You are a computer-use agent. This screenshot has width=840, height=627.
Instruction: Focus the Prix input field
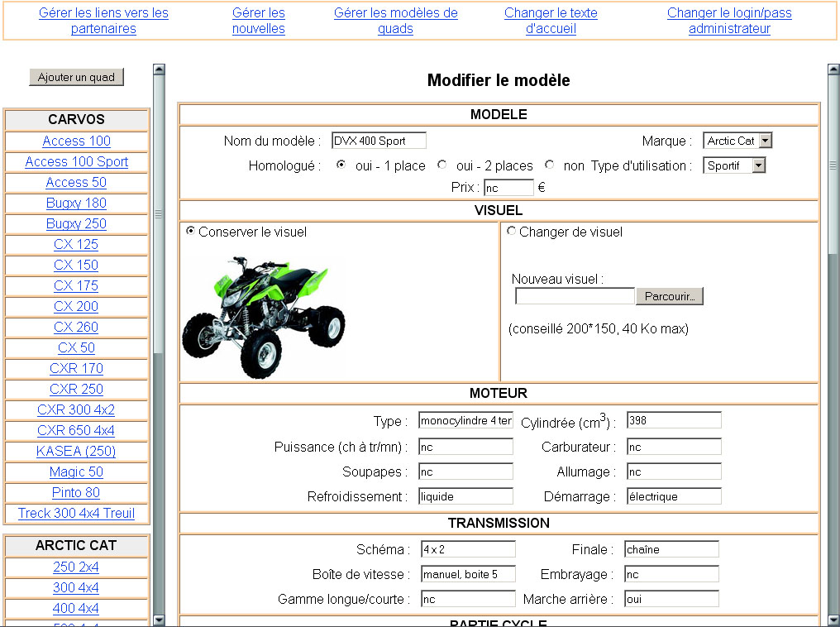pyautogui.click(x=508, y=188)
